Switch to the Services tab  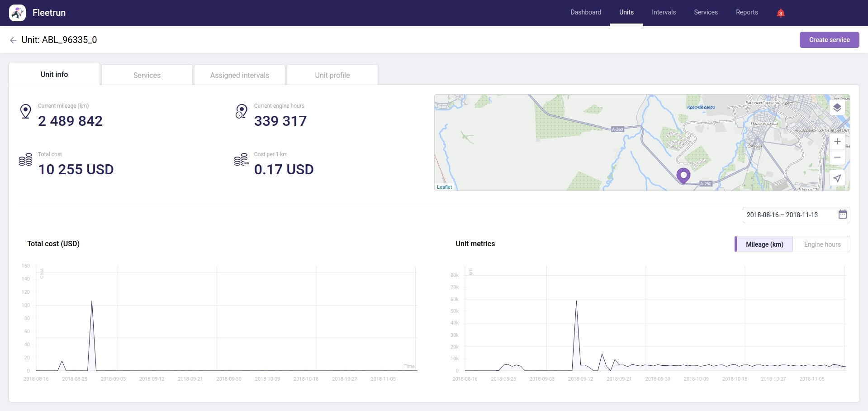(x=147, y=75)
